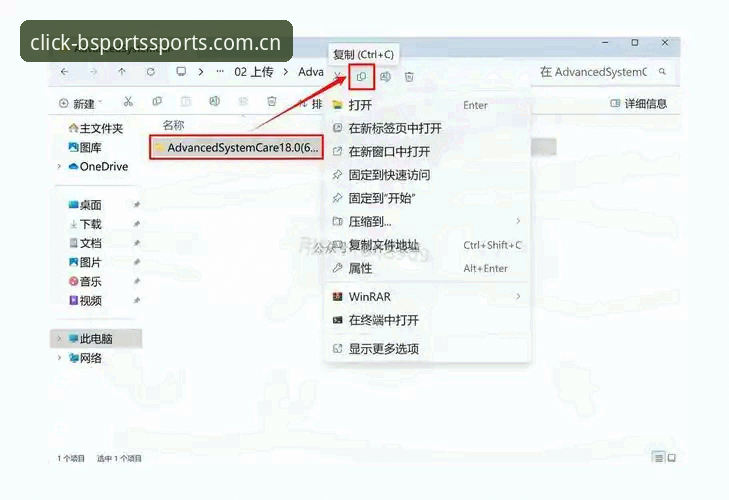Select OneDrive in the navigation pane
Image resolution: width=729 pixels, height=500 pixels.
tap(98, 167)
